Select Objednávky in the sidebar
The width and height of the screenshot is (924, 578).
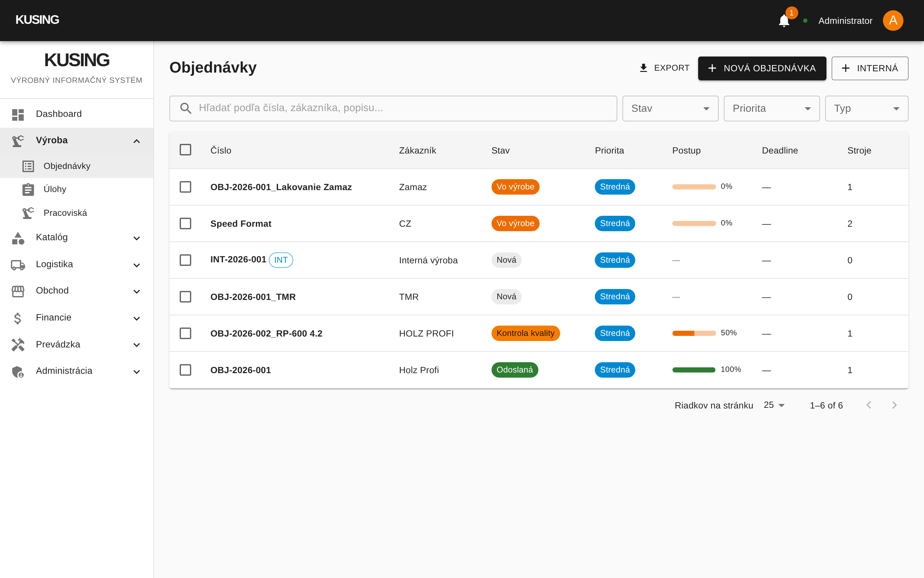tap(77, 166)
